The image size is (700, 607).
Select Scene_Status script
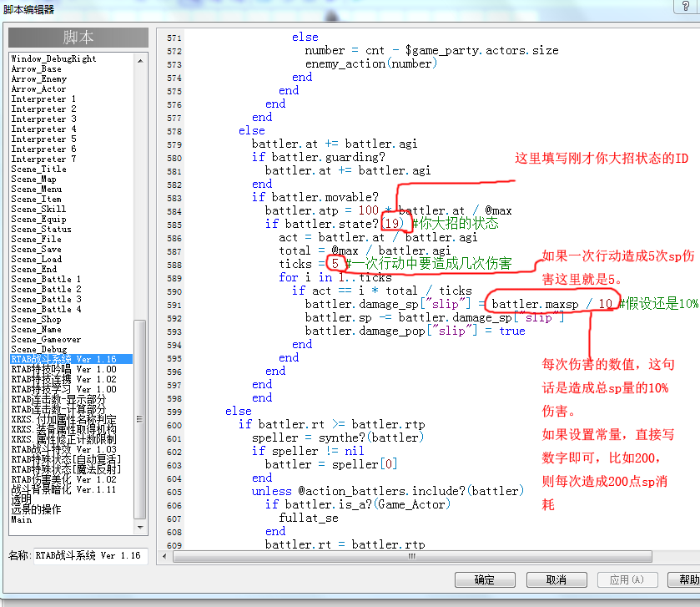41,229
